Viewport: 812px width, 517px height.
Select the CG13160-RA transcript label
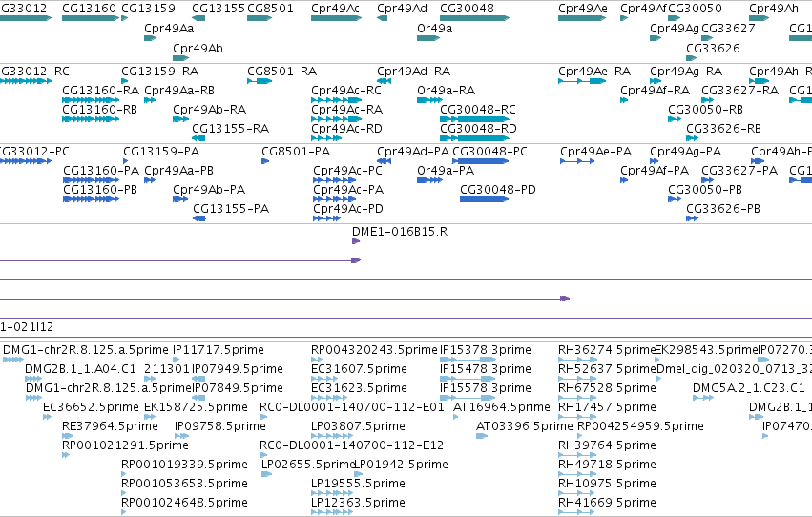coord(100,90)
